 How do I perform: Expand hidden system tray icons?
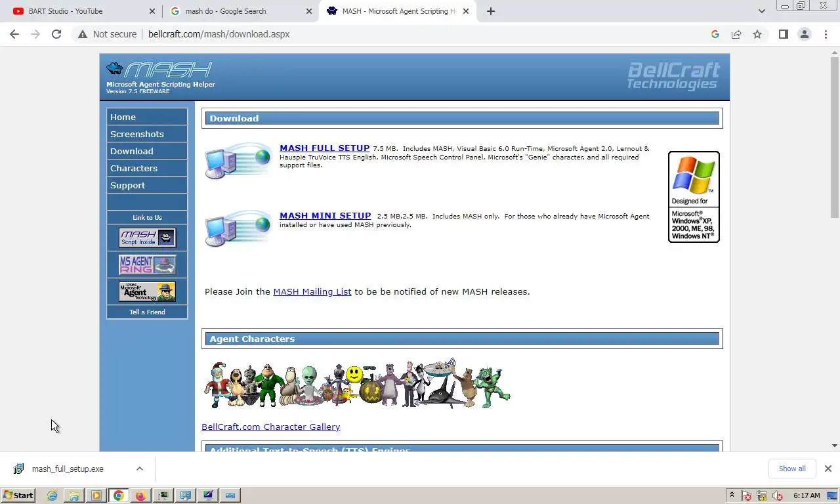coord(732,495)
